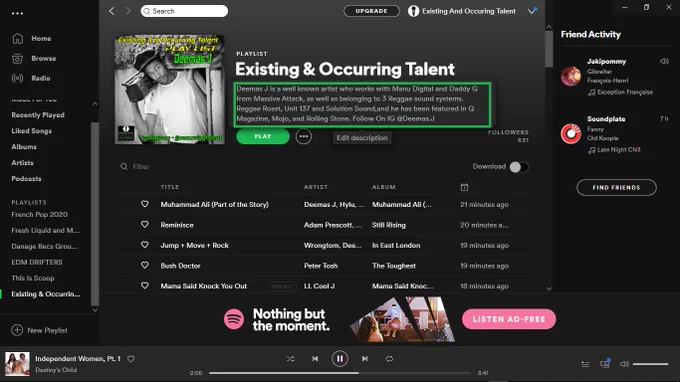The height and width of the screenshot is (382, 680).
Task: Open Podcasts in the library
Action: [x=26, y=178]
